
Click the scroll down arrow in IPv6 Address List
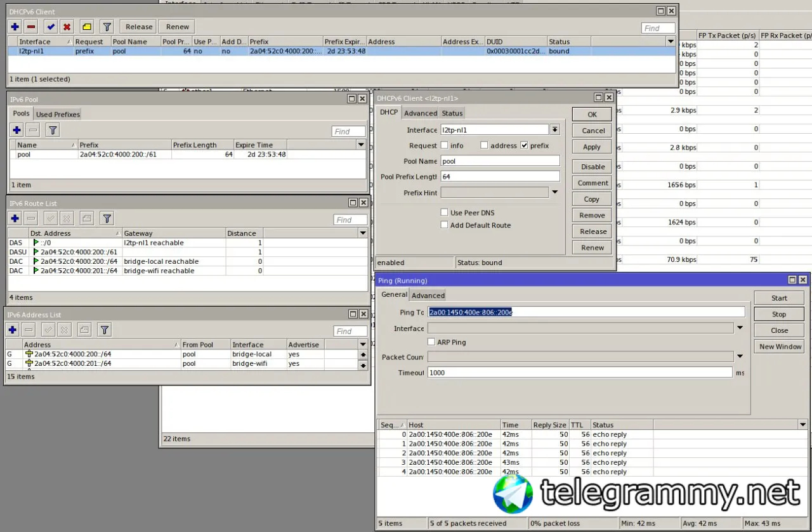point(363,366)
